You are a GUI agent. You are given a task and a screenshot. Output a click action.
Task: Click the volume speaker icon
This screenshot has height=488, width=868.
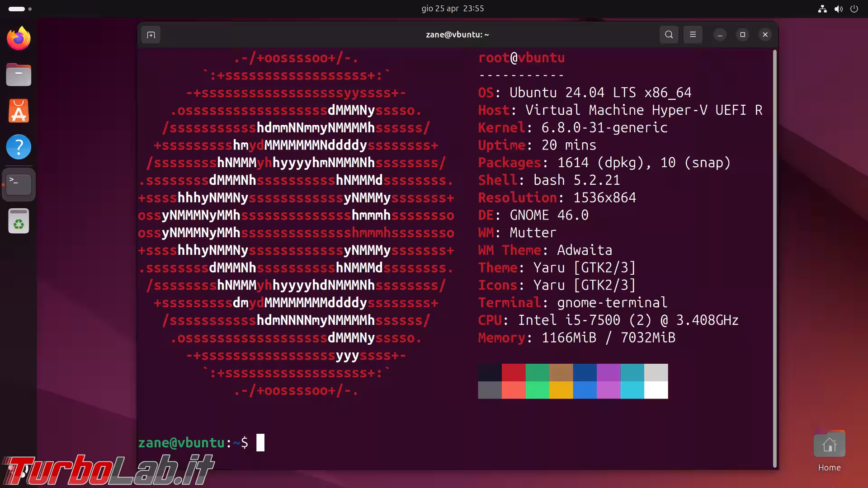838,9
